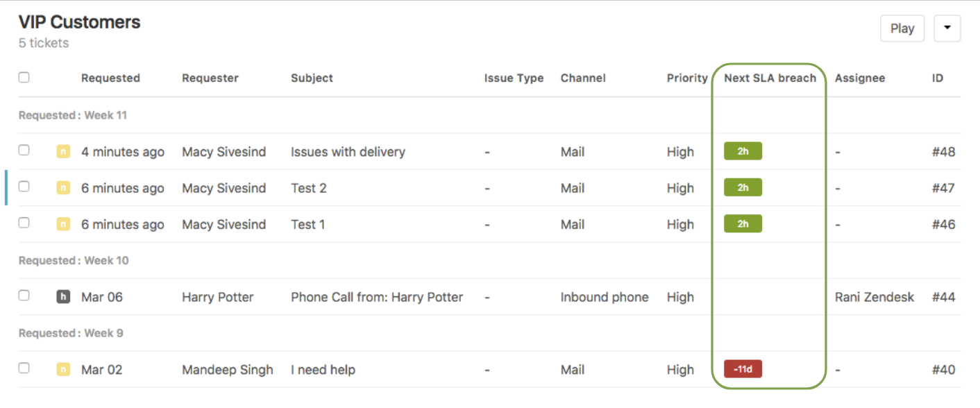Click the green 2h SLA badge for ticket #48
Image resolution: width=980 pixels, height=408 pixels.
(x=743, y=151)
